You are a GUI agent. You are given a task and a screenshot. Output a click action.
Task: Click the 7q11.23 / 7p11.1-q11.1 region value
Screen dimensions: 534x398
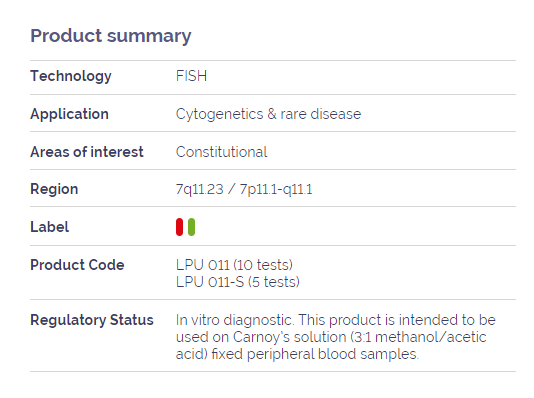[x=244, y=189]
